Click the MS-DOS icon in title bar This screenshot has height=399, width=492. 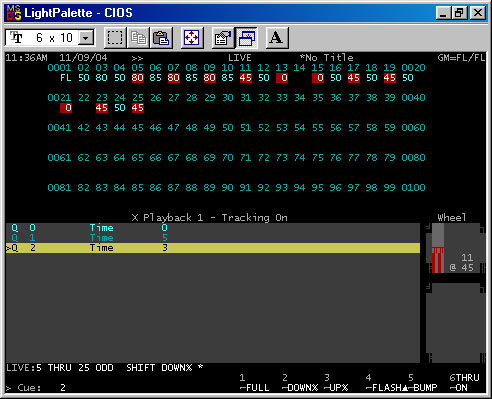14,13
